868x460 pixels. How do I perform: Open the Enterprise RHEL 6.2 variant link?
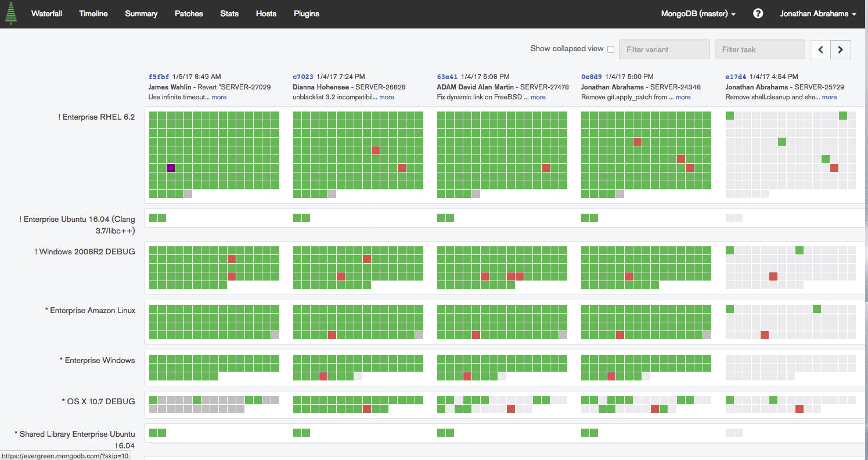click(x=96, y=117)
